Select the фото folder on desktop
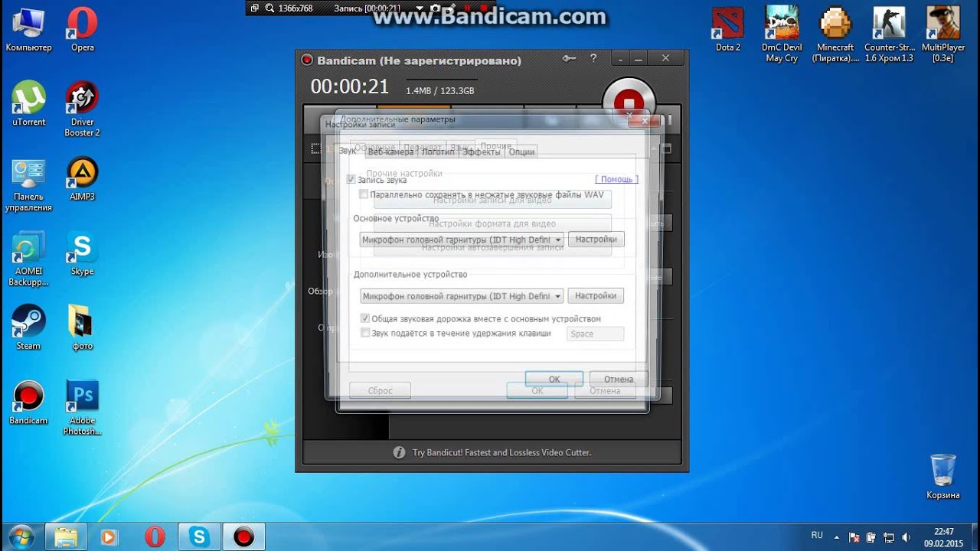 click(83, 328)
